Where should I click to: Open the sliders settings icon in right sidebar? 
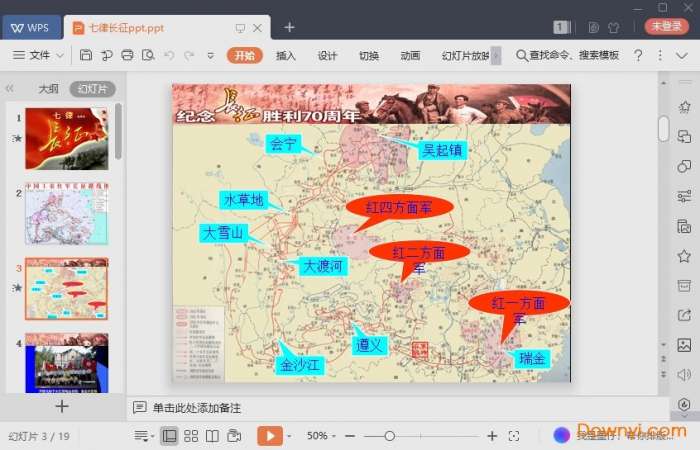pyautogui.click(x=684, y=196)
